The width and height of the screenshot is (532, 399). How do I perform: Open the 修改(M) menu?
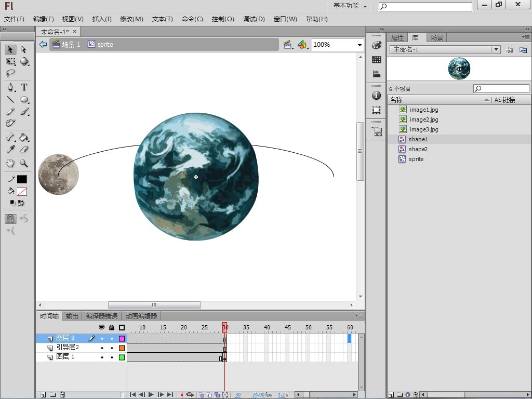[x=131, y=19]
